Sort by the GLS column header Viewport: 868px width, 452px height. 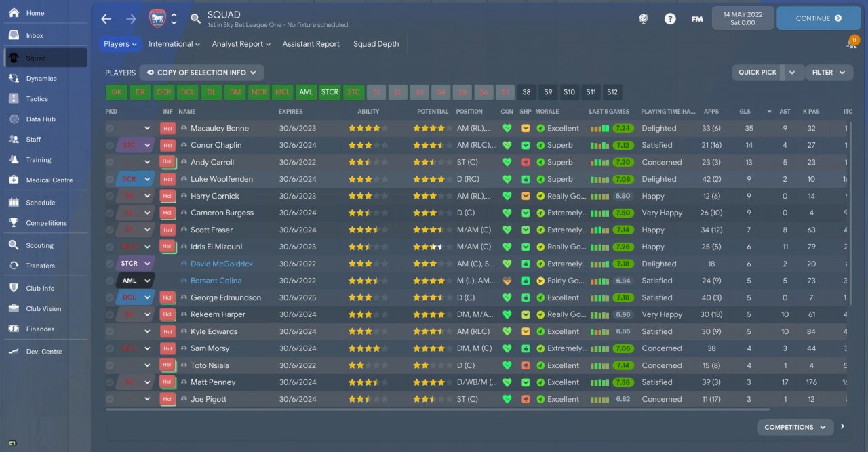[x=745, y=112]
